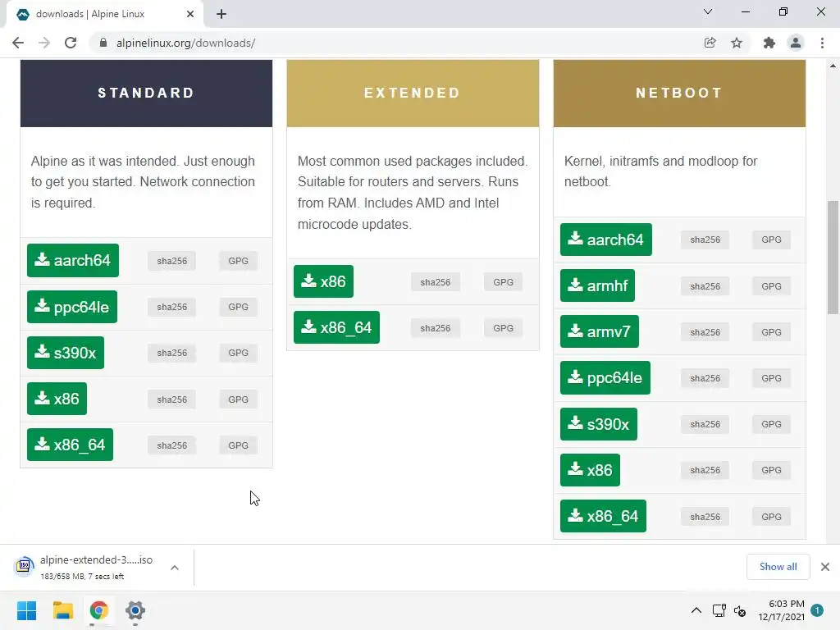Open the Extensions puzzle icon

[x=769, y=43]
